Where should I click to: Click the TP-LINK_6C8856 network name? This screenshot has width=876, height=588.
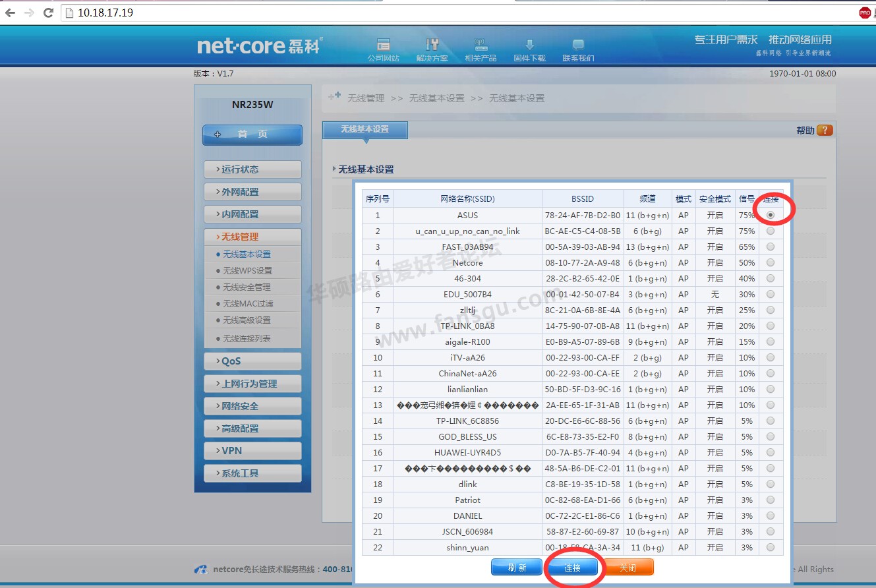(468, 421)
